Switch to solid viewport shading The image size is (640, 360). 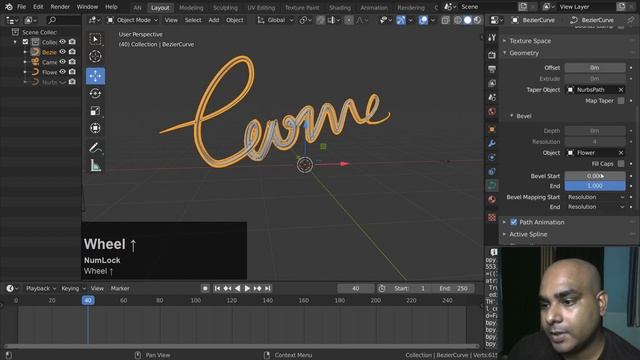coord(467,20)
